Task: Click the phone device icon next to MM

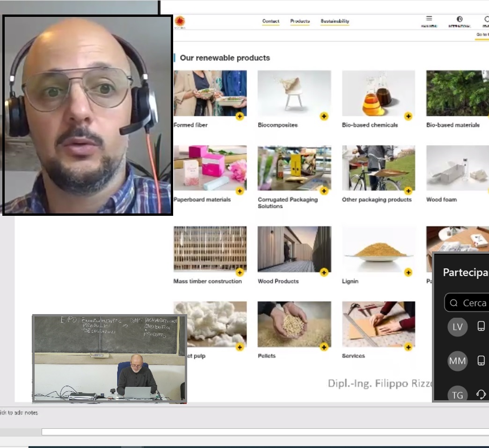Action: tap(481, 360)
